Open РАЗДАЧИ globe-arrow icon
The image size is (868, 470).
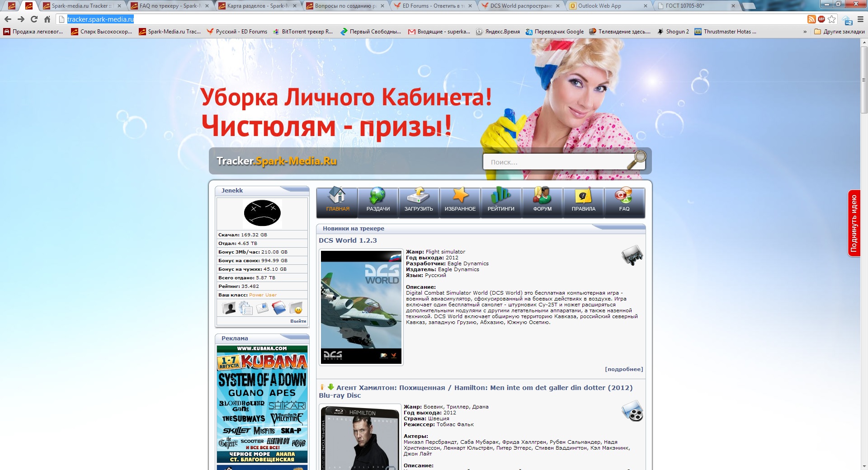click(x=377, y=196)
